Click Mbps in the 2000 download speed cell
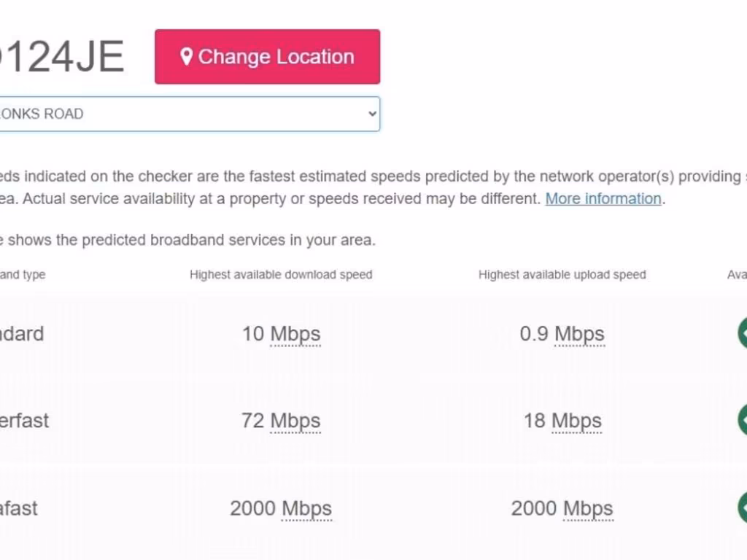This screenshot has width=747, height=560. (x=306, y=508)
